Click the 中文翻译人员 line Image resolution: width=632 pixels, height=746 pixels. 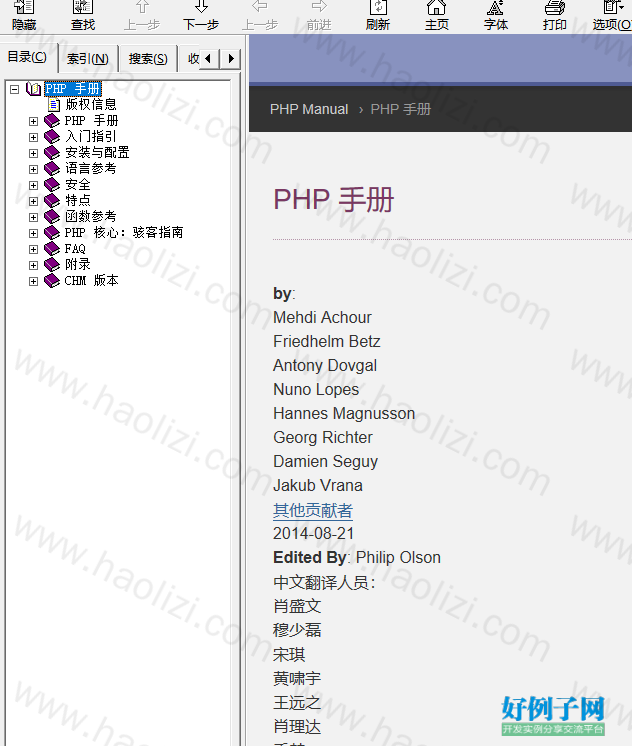click(x=324, y=582)
